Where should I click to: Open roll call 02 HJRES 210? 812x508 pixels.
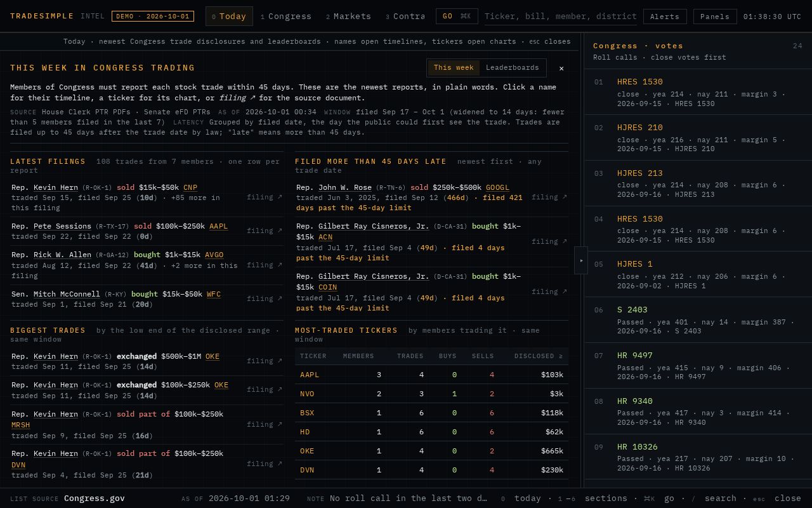coord(698,138)
